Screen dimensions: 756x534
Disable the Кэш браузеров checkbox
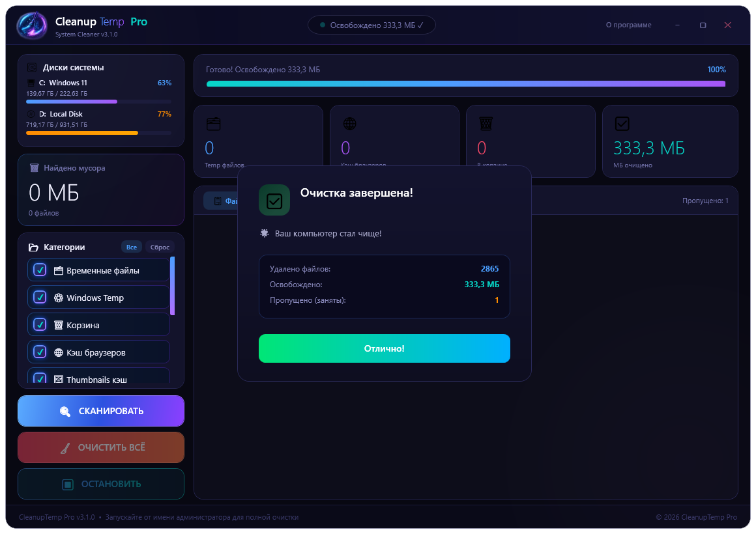[x=40, y=352]
